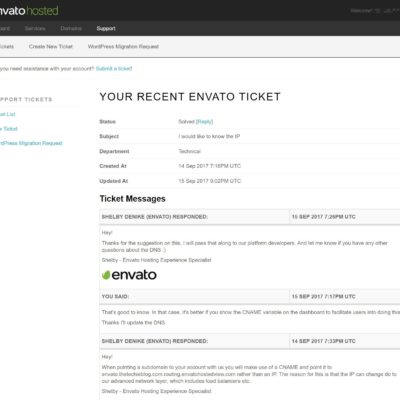
Task: Click the 'SUPPORT TICKETS' sidebar heading
Action: (26, 99)
